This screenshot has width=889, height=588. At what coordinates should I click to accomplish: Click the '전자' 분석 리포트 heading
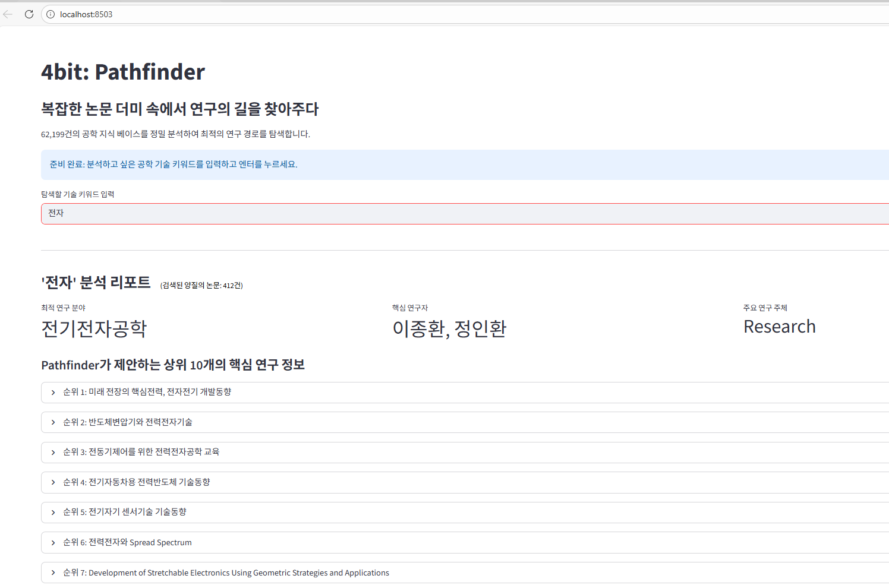[96, 282]
